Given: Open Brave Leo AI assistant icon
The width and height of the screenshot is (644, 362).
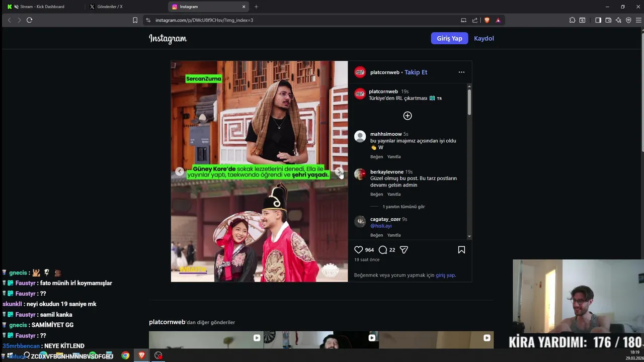Looking at the screenshot, I should (x=618, y=20).
